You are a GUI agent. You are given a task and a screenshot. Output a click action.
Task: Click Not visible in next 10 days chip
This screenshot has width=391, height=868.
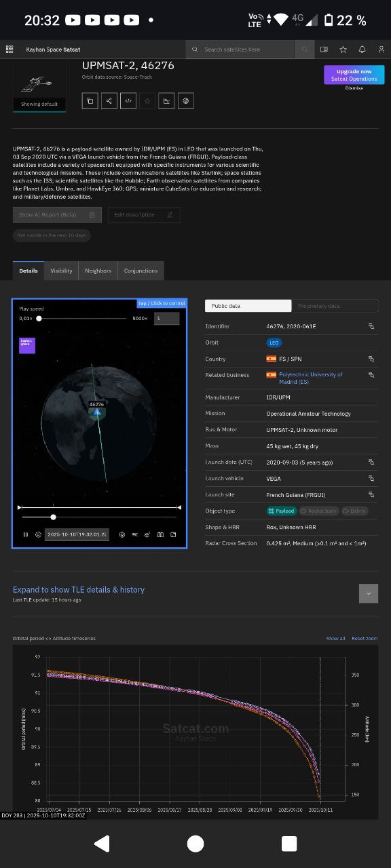[x=52, y=235]
